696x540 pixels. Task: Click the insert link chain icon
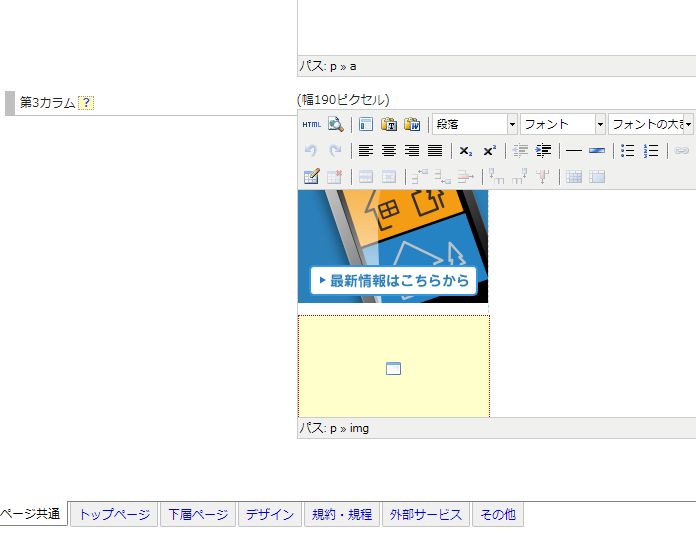click(682, 151)
